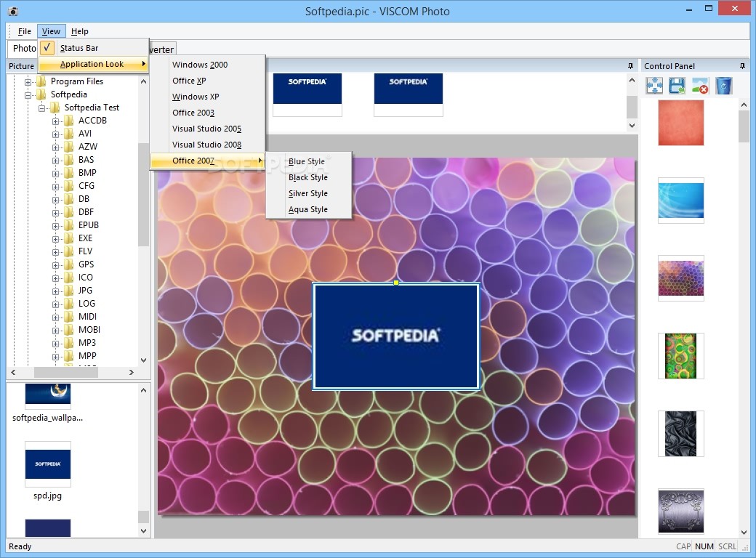
Task: Select the FLV folder in the tree
Action: 85,251
